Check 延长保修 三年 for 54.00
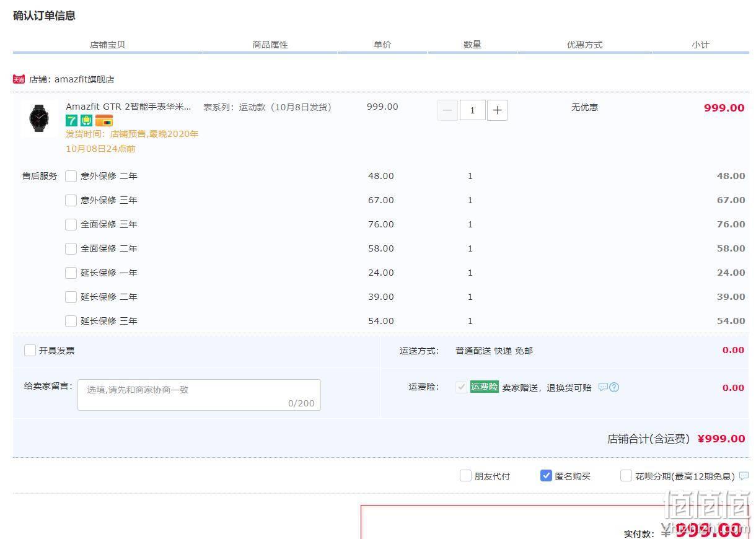The image size is (756, 539). point(71,321)
